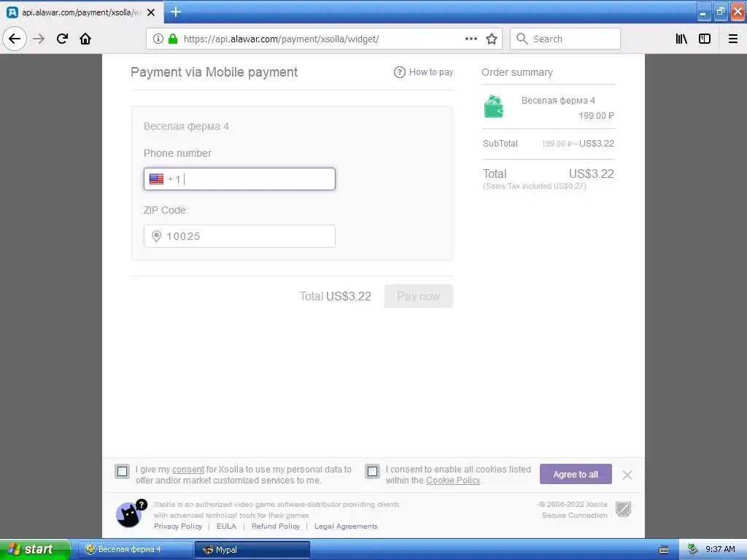Open the EULA link
Image resolution: width=747 pixels, height=560 pixels.
(x=226, y=526)
